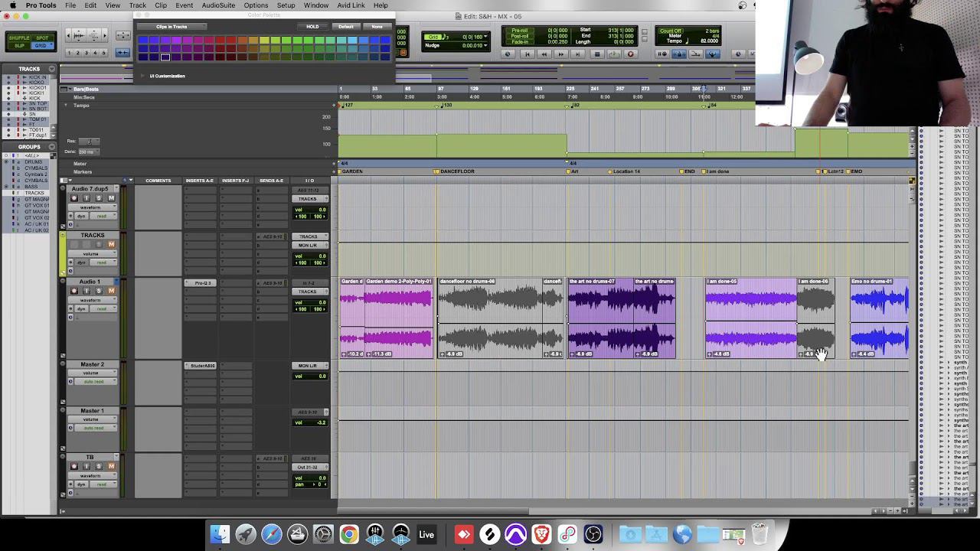Solo the Audio 7.dup5 track
The height and width of the screenshot is (551, 980).
(x=99, y=198)
